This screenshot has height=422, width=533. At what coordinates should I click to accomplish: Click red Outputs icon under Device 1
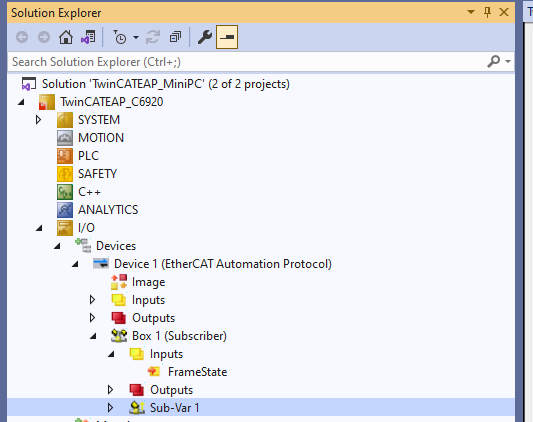pos(119,318)
